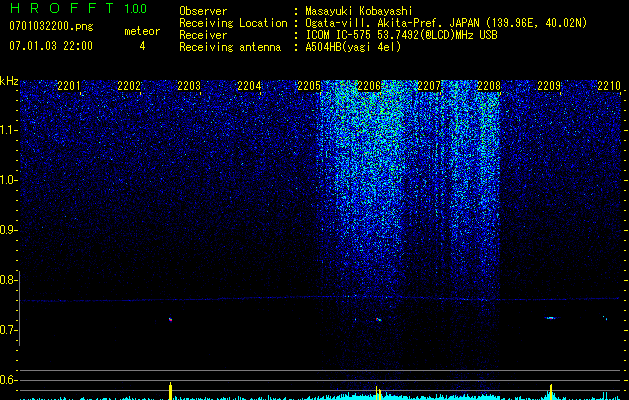Click the Receiving Location field label
Viewport: 629px width, 400px height.
point(233,23)
